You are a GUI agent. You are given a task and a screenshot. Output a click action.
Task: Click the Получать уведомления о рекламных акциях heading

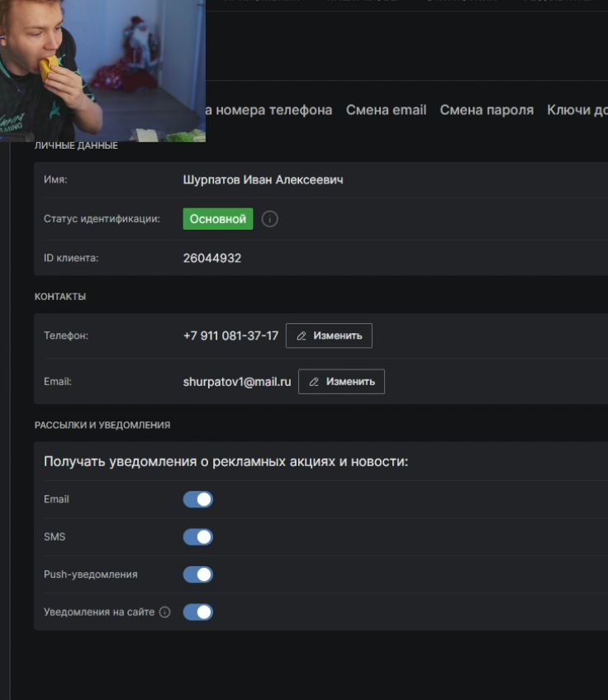coord(226,462)
